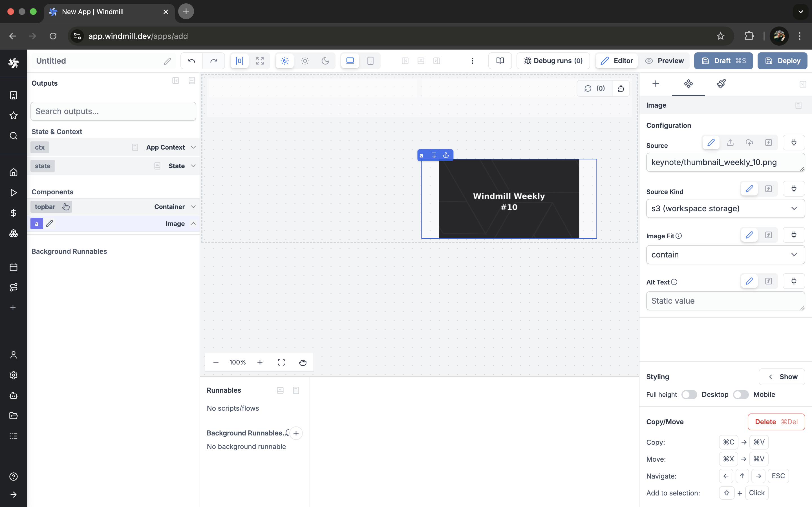This screenshot has height=507, width=812.
Task: Open the documentation book icon in the toolbar
Action: (x=500, y=61)
